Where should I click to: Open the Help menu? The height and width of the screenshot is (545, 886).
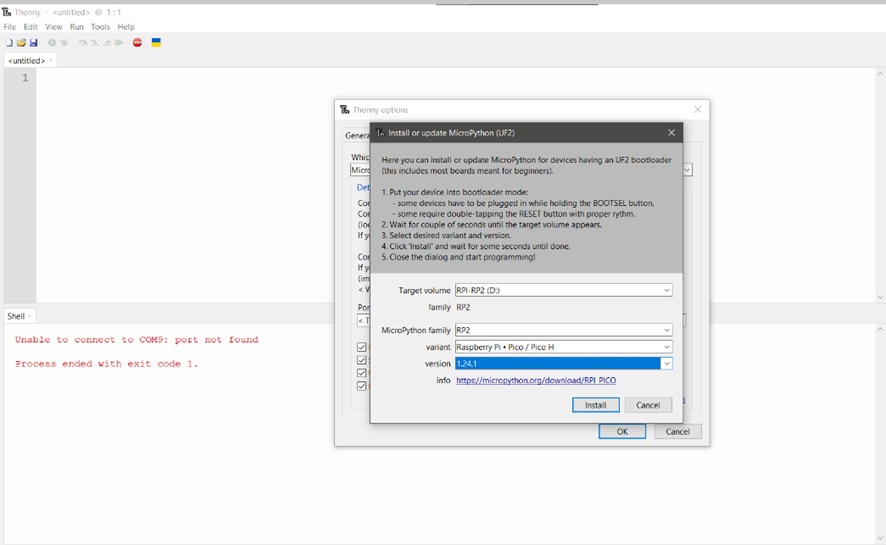[x=126, y=27]
